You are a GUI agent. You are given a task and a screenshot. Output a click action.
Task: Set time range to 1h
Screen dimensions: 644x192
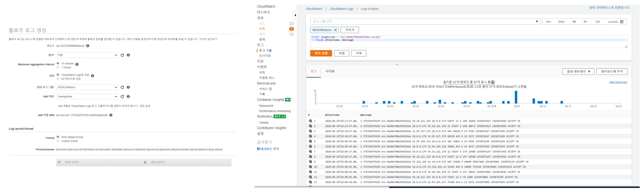click(x=574, y=22)
